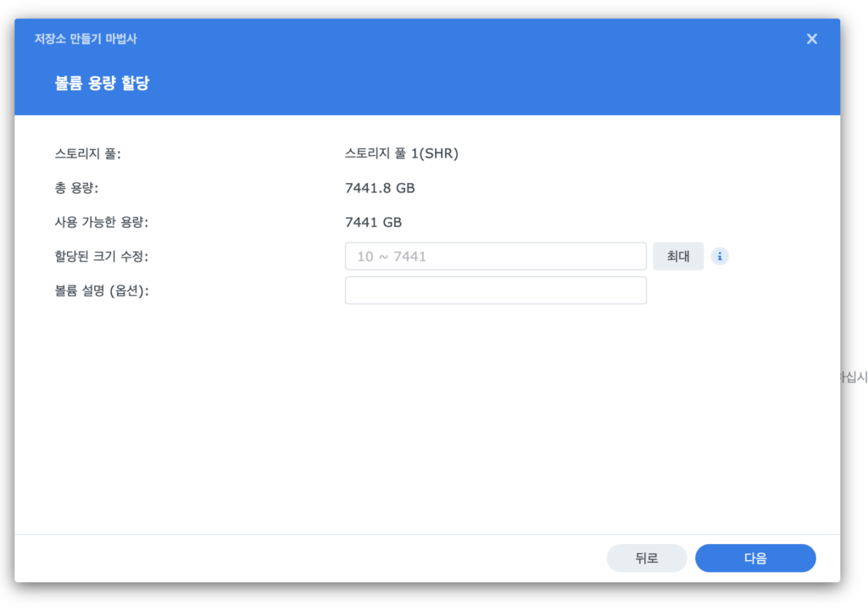This screenshot has width=868, height=610.
Task: Click the 할당된 크기 수정: label
Action: point(102,257)
